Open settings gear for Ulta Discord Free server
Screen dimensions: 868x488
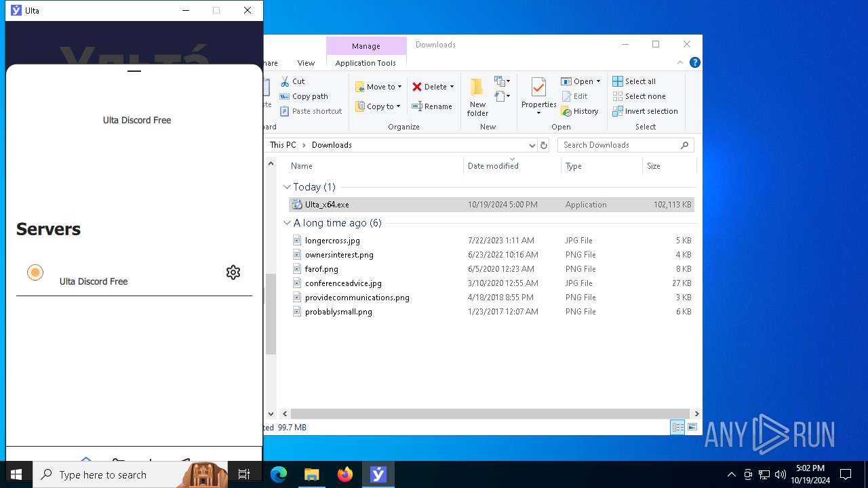(233, 272)
